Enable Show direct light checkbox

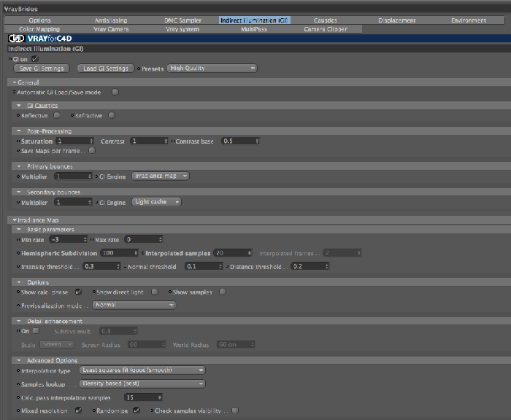[155, 292]
